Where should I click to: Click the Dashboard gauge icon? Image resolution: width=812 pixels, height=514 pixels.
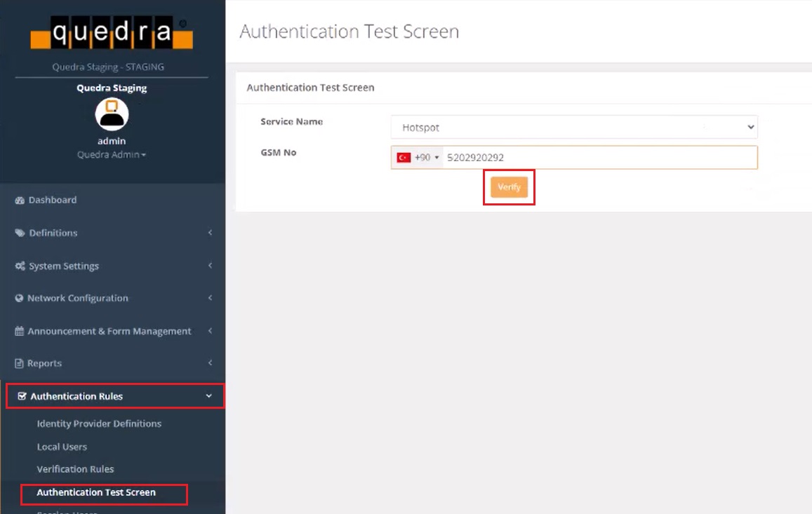[x=20, y=201]
